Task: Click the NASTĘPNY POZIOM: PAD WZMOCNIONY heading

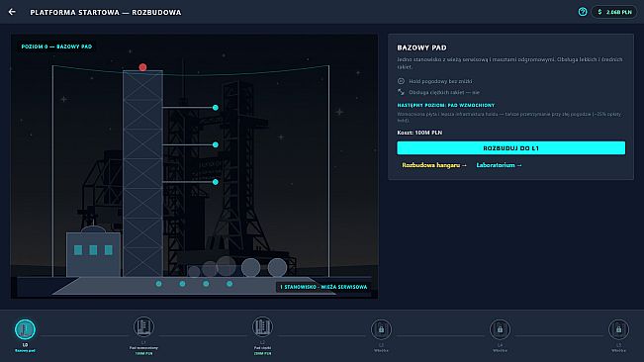Action: tap(446, 105)
